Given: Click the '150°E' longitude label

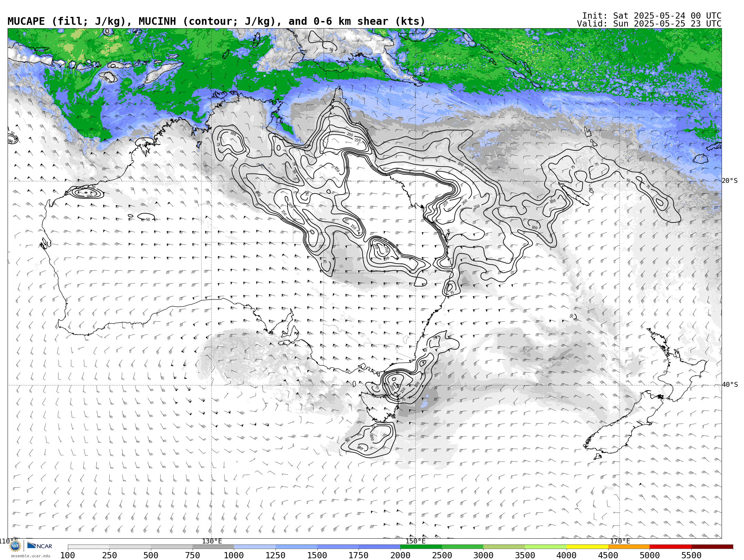Looking at the screenshot, I should click(416, 541).
